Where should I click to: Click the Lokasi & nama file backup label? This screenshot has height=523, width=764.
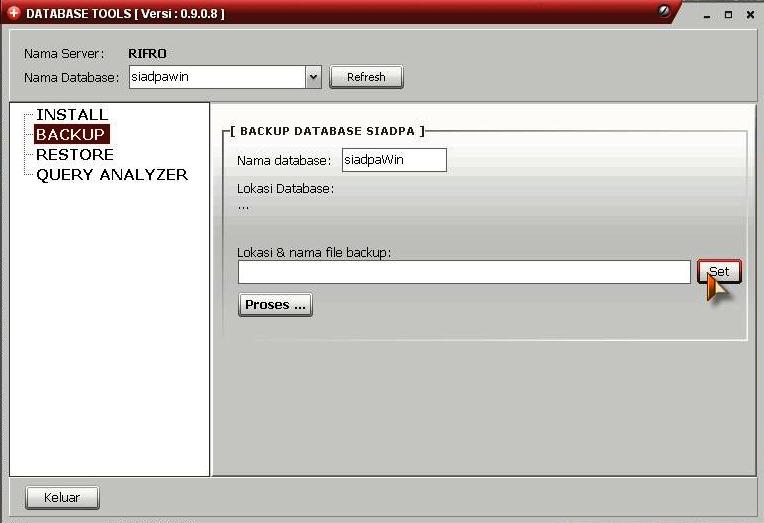point(314,252)
